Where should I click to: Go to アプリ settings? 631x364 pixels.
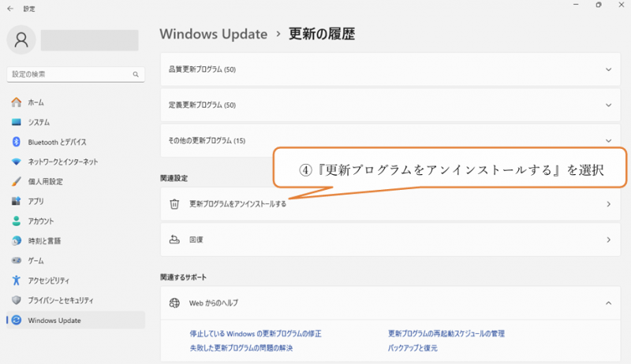point(35,201)
